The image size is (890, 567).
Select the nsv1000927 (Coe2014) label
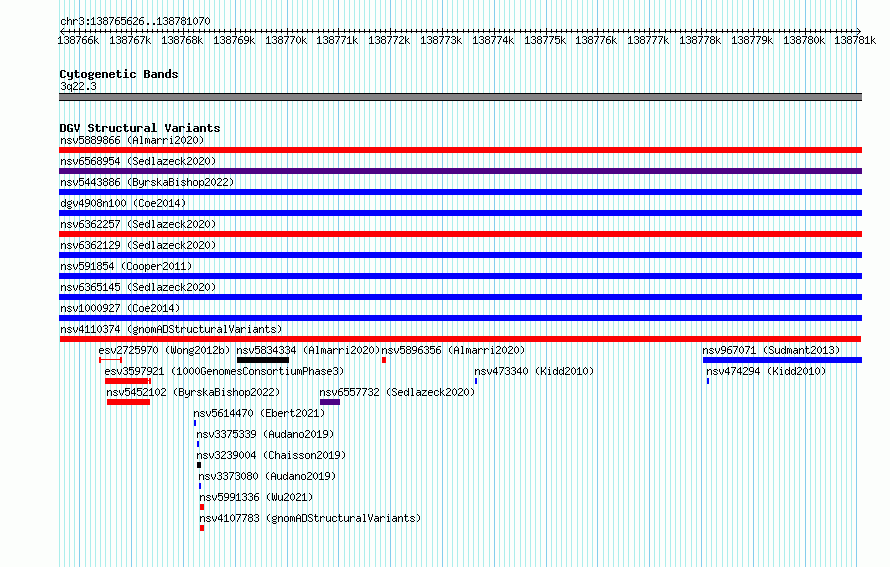click(120, 308)
